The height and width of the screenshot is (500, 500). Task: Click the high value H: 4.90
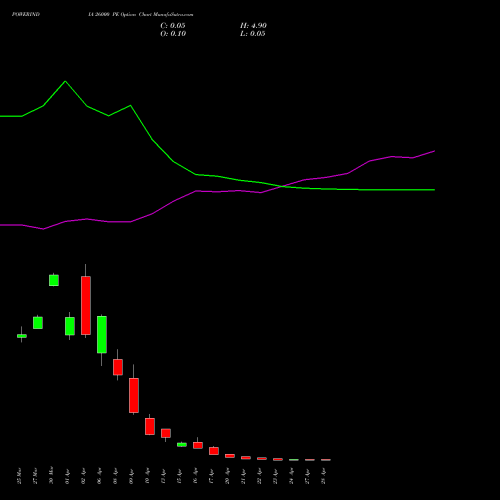253,26
